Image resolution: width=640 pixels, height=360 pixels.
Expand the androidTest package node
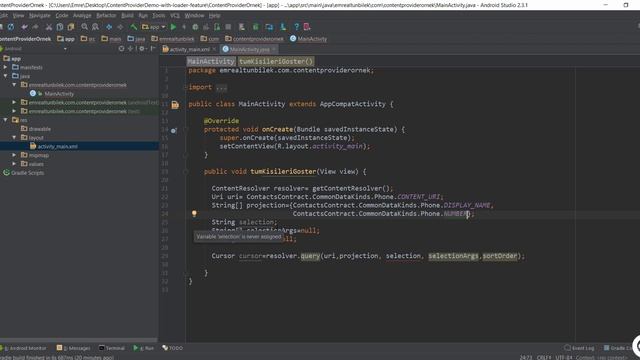[x=14, y=102]
